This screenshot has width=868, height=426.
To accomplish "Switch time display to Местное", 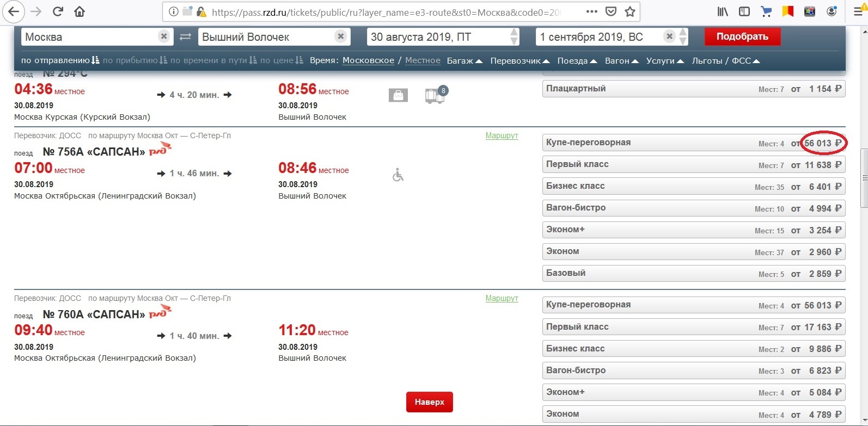I will (x=423, y=60).
